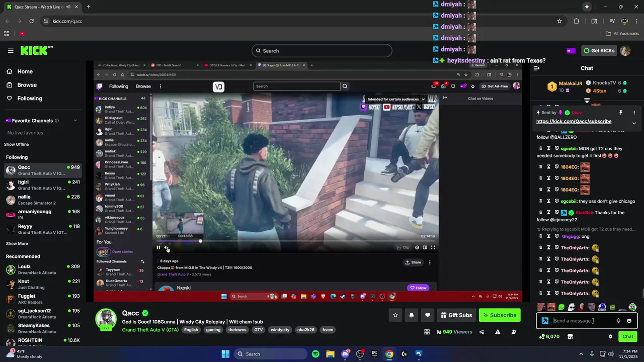Click Show Offline in sidebar
Image resolution: width=644 pixels, height=362 pixels.
[x=17, y=144]
